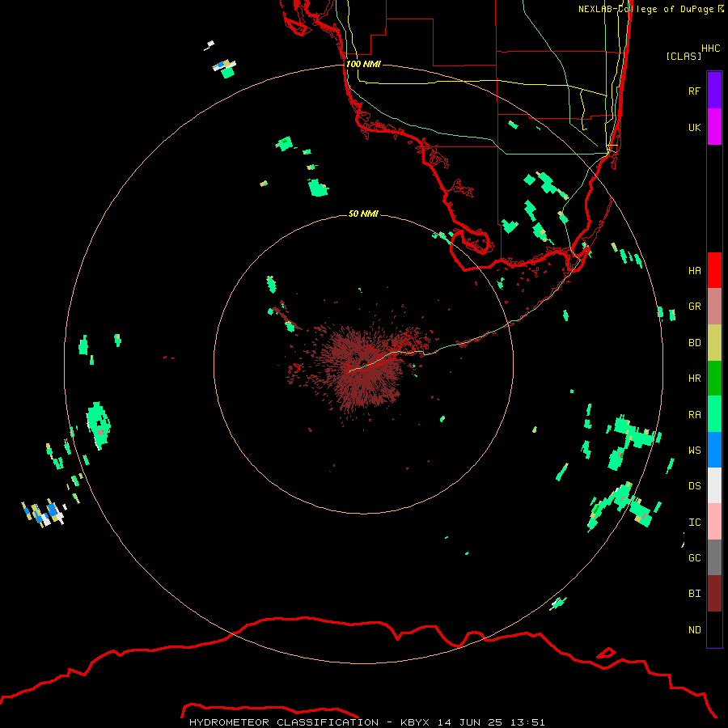Viewport: 728px width, 728px height.
Task: Click the BI legend label
Action: tap(694, 594)
